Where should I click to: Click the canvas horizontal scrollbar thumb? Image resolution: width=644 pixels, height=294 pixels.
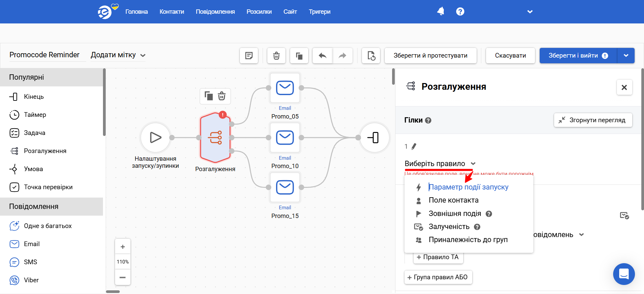tap(113, 292)
